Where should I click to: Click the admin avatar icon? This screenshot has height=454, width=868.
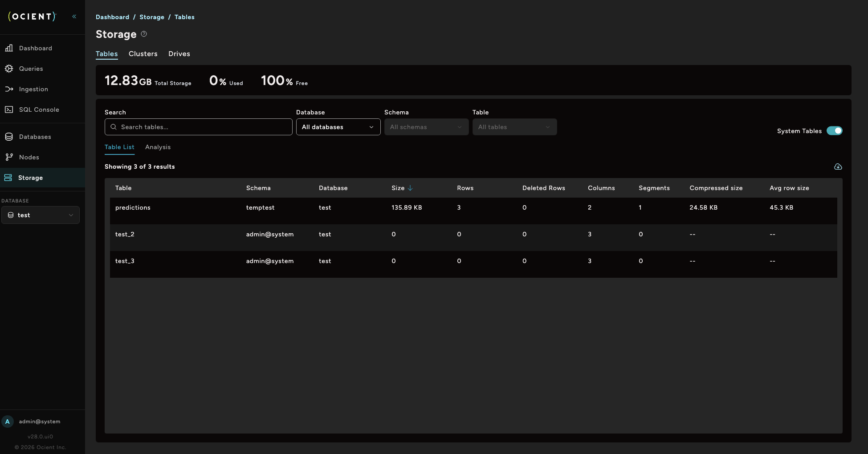tap(8, 422)
